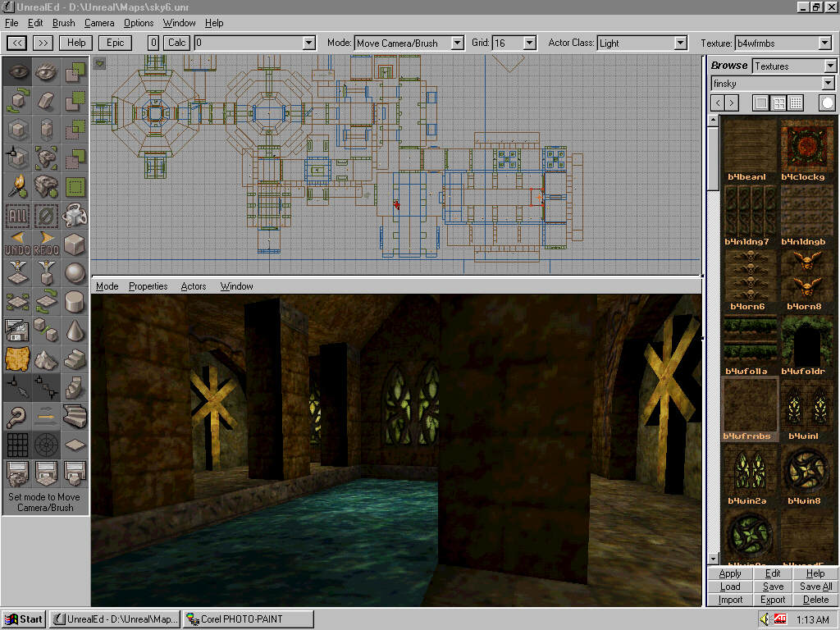Open the finsky texture package dropdown

[828, 84]
